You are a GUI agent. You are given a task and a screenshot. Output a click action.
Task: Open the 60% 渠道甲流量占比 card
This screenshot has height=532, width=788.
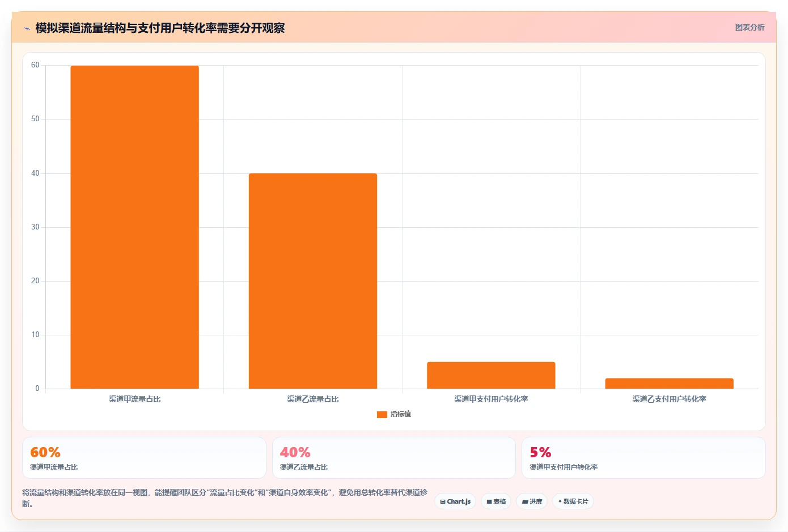pos(144,458)
